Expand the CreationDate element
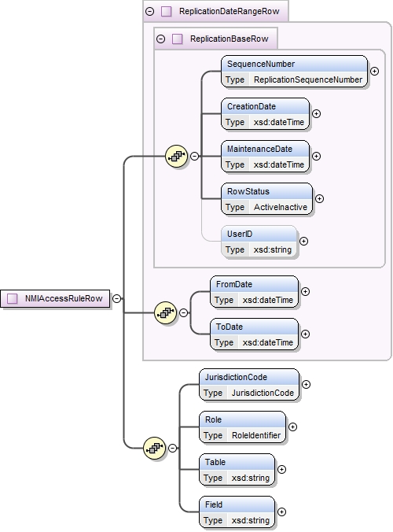 coord(316,113)
